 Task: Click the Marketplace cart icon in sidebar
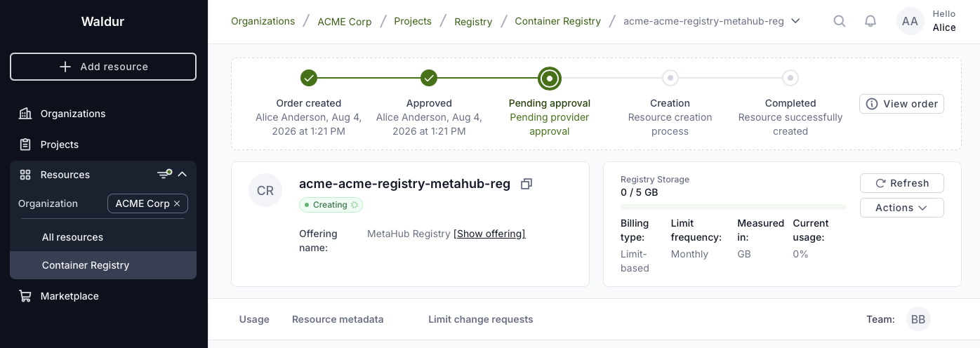[x=25, y=296]
